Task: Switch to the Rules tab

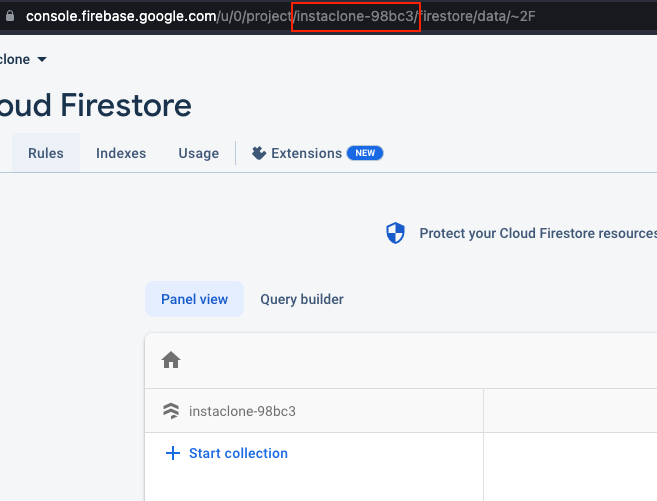Action: point(46,153)
